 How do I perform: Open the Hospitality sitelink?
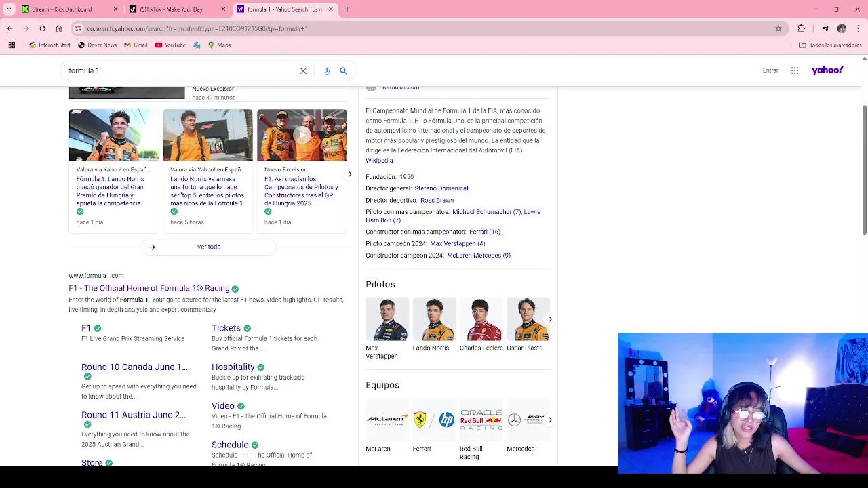[x=233, y=367]
